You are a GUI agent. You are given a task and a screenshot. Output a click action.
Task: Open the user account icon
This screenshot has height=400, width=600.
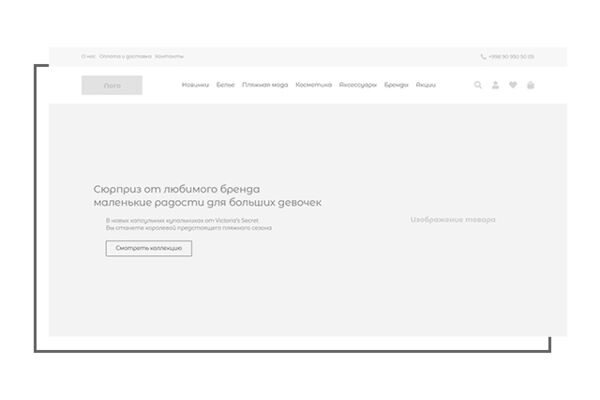pos(495,85)
